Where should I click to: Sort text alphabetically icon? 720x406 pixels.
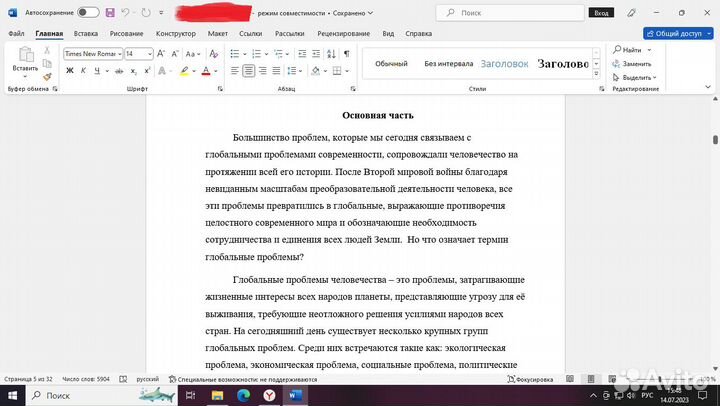pos(332,54)
